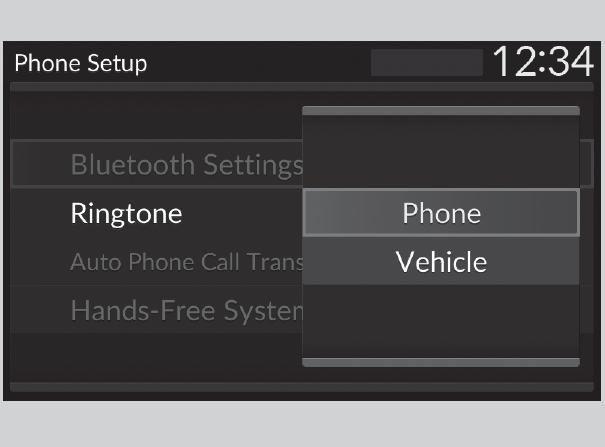Click the left margin beside the Ringtone label

tap(38, 213)
